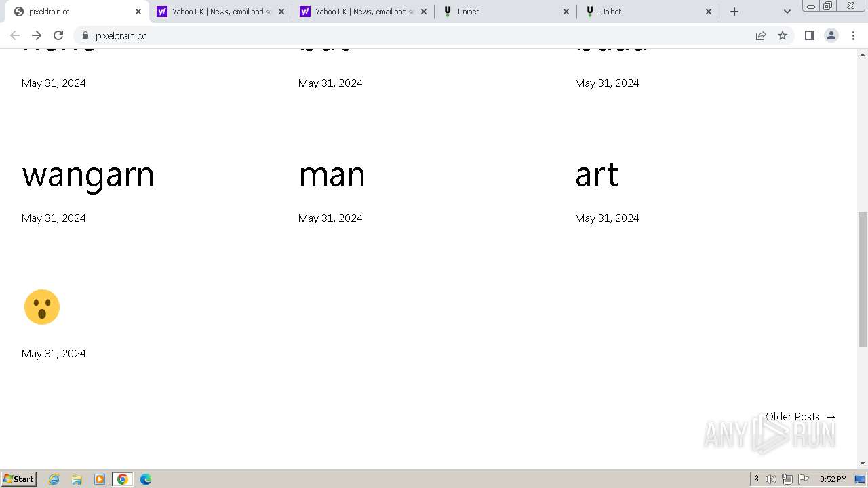This screenshot has height=488, width=868.
Task: Open the volume speaker tray icon
Action: tap(771, 479)
